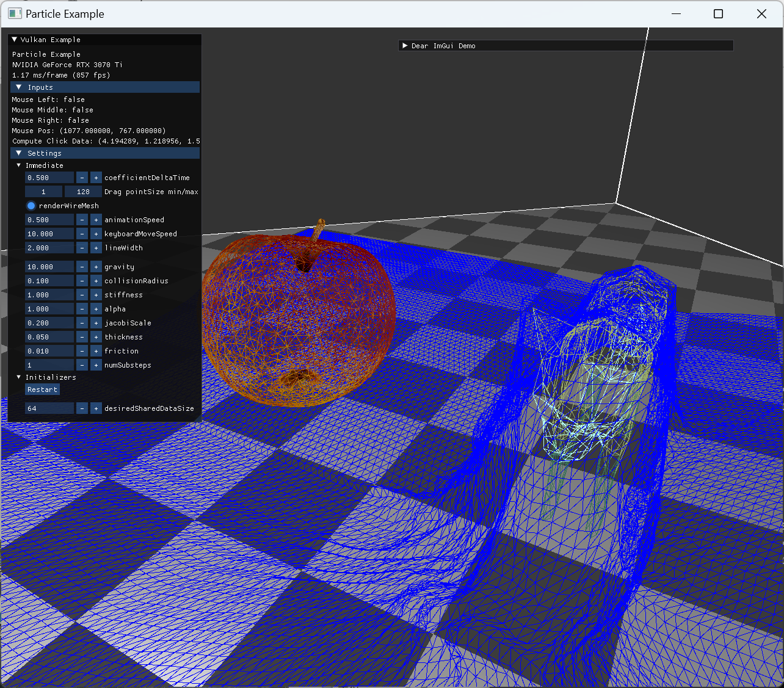This screenshot has width=784, height=688.
Task: Decrease collisionRadius with minus button
Action: point(82,281)
